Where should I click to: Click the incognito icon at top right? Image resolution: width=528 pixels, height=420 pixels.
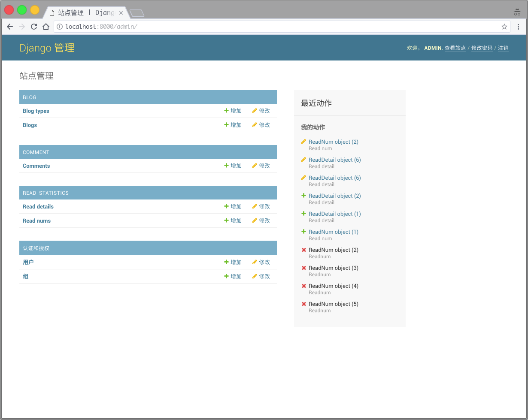(x=517, y=12)
